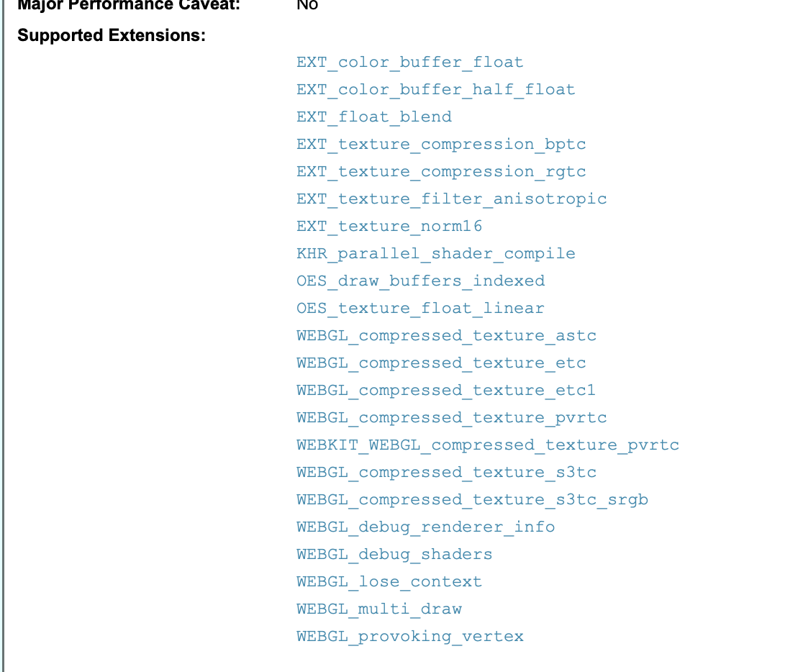
Task: Click WEBGL_compressed_texture_s3tc_srgb link
Action: pyautogui.click(x=472, y=500)
